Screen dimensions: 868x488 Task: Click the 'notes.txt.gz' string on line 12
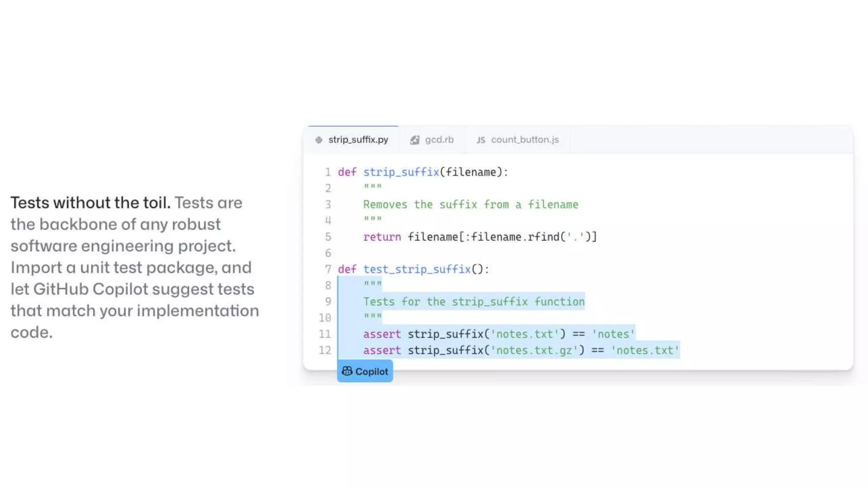coord(534,350)
